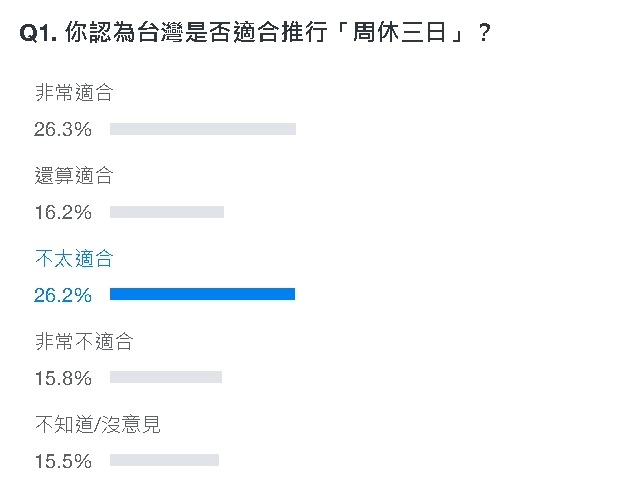Image resolution: width=626 pixels, height=493 pixels.
Task: Click the 15.8% percentage text
Action: [x=63, y=378]
